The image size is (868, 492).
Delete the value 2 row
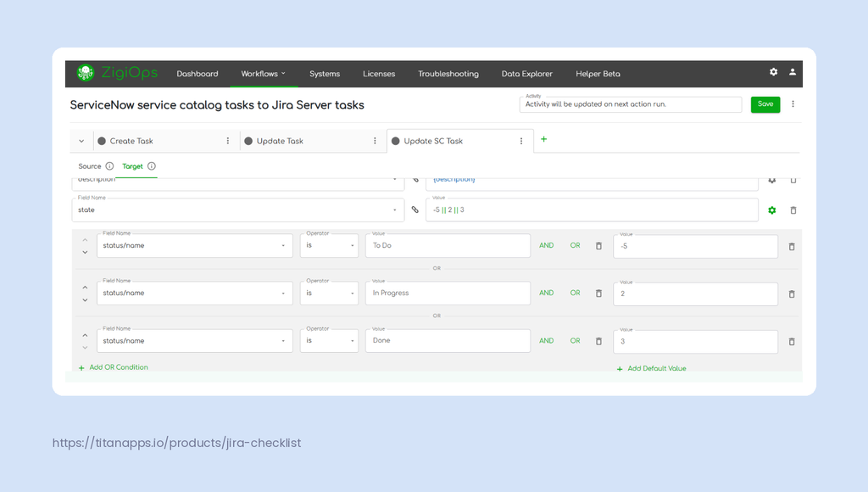792,294
